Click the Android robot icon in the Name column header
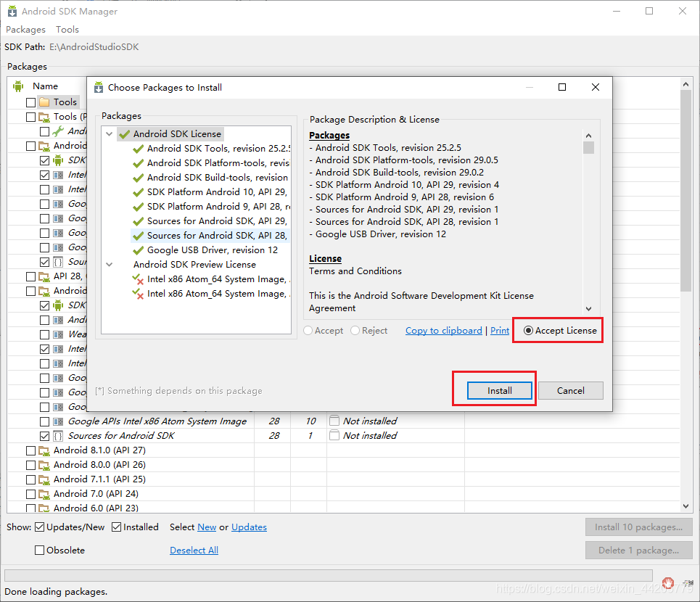This screenshot has width=700, height=602. click(x=18, y=86)
